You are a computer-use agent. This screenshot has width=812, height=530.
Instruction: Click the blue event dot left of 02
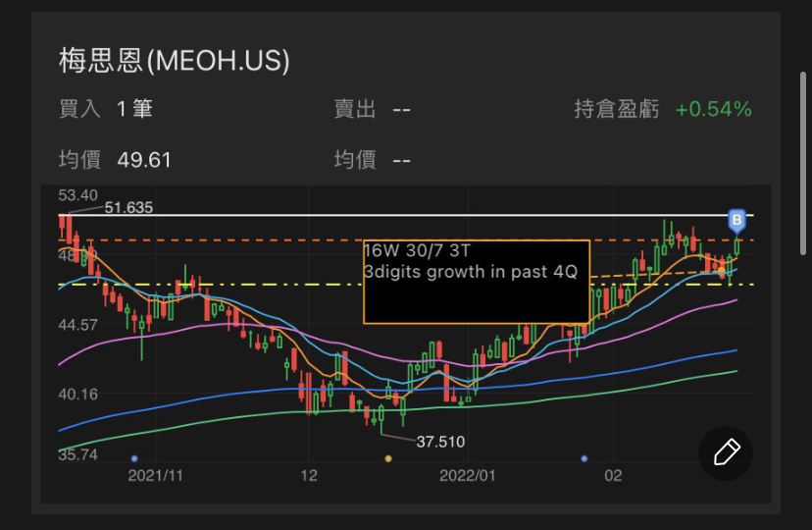click(584, 458)
